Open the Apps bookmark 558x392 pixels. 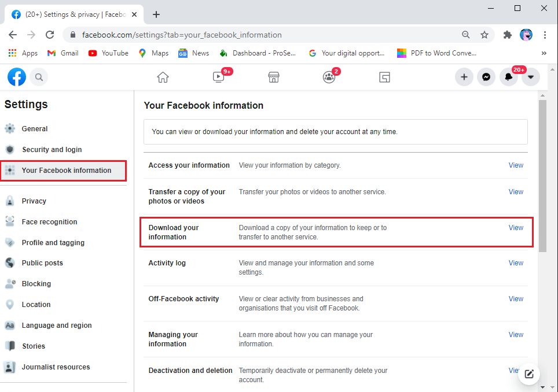pos(23,53)
